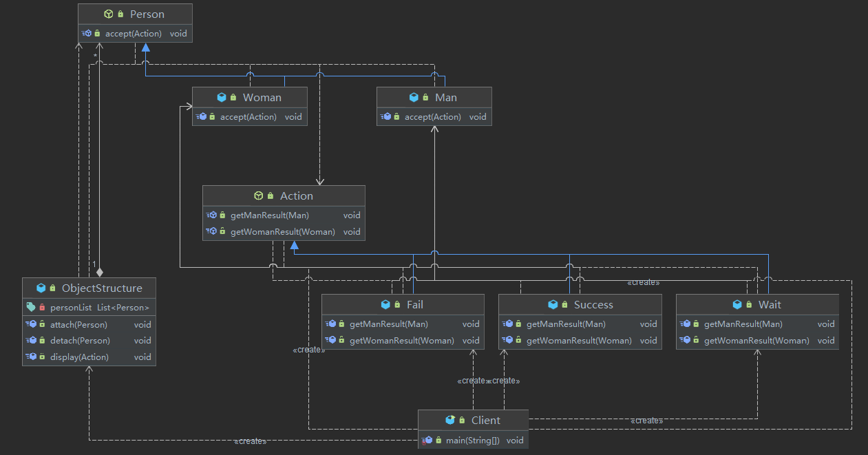Viewport: 868px width, 455px height.
Task: Click Action getManResult method icon
Action: (x=212, y=215)
